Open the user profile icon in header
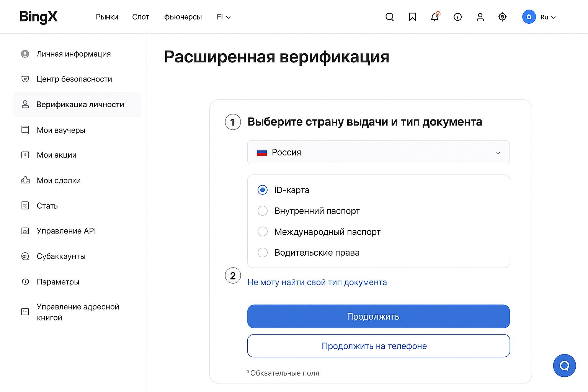Screen dimensions: 588x392 point(480,17)
